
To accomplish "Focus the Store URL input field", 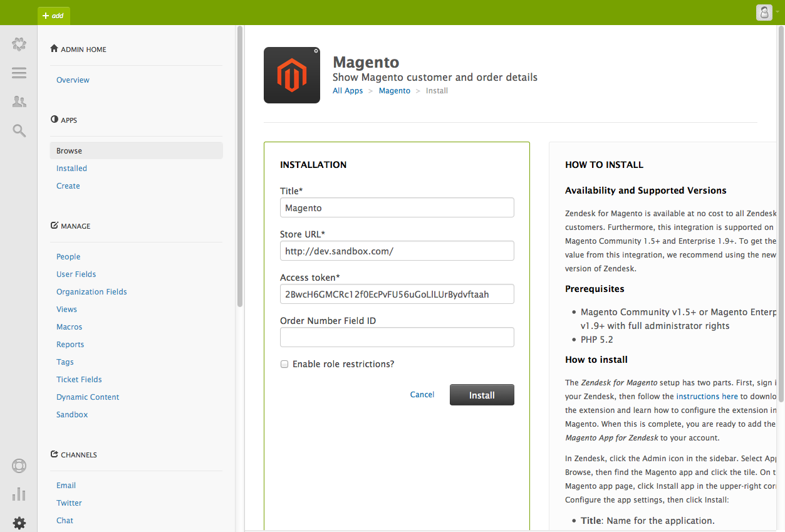I will tap(397, 251).
